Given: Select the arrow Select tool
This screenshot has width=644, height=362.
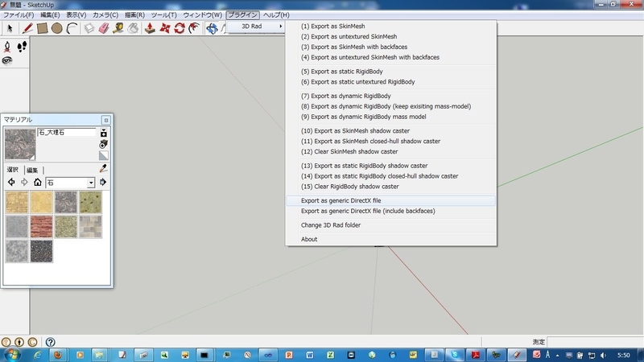Looking at the screenshot, I should (x=10, y=28).
